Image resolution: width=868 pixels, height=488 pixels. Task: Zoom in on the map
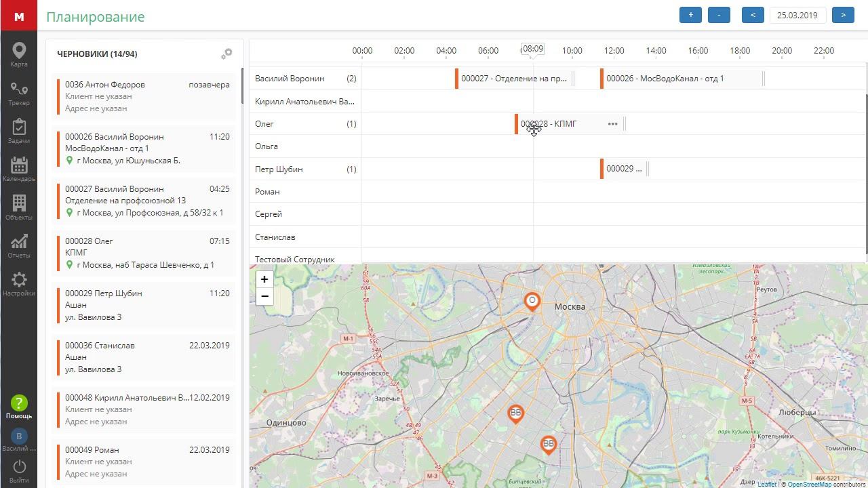click(x=264, y=279)
